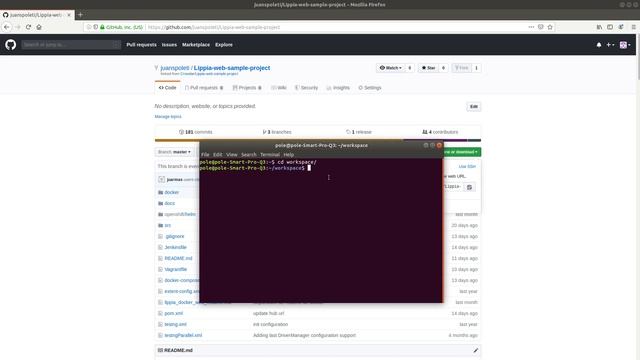The height and width of the screenshot is (360, 640).
Task: Open Lippia-web-sample-project repo title link
Action: click(x=232, y=68)
